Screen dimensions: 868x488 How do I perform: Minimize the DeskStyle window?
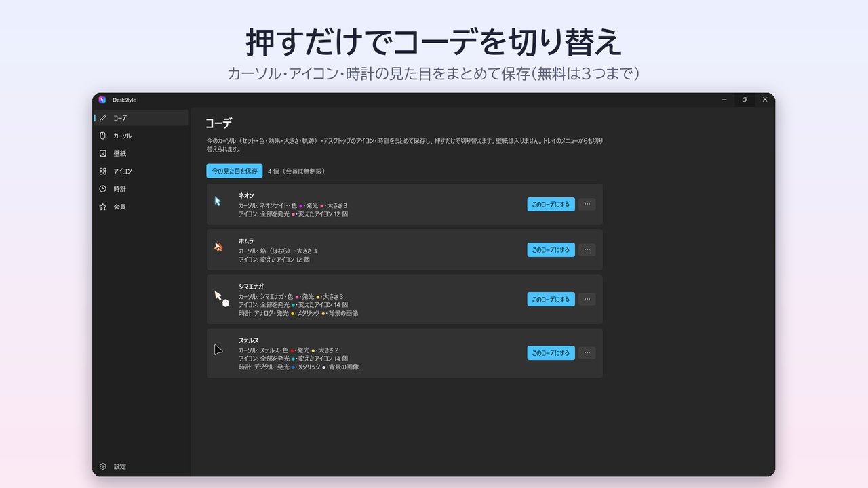(x=724, y=100)
